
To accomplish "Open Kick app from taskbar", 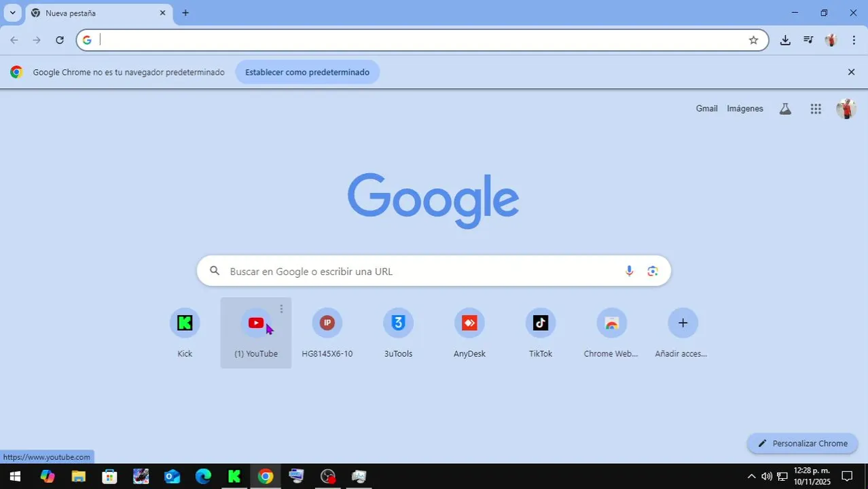I will click(234, 476).
